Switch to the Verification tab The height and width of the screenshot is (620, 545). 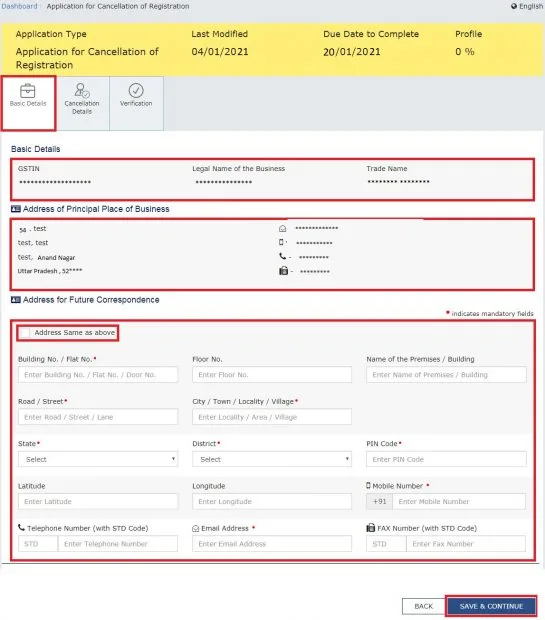pyautogui.click(x=136, y=103)
